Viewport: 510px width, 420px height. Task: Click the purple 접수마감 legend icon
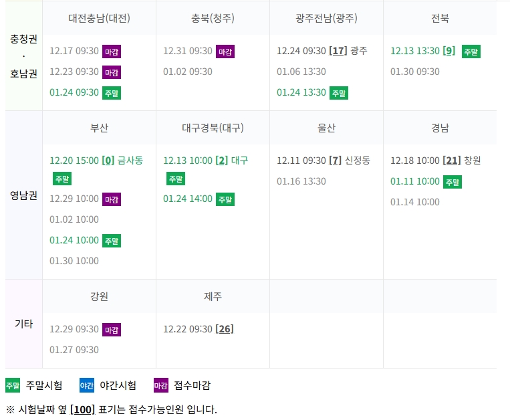161,385
